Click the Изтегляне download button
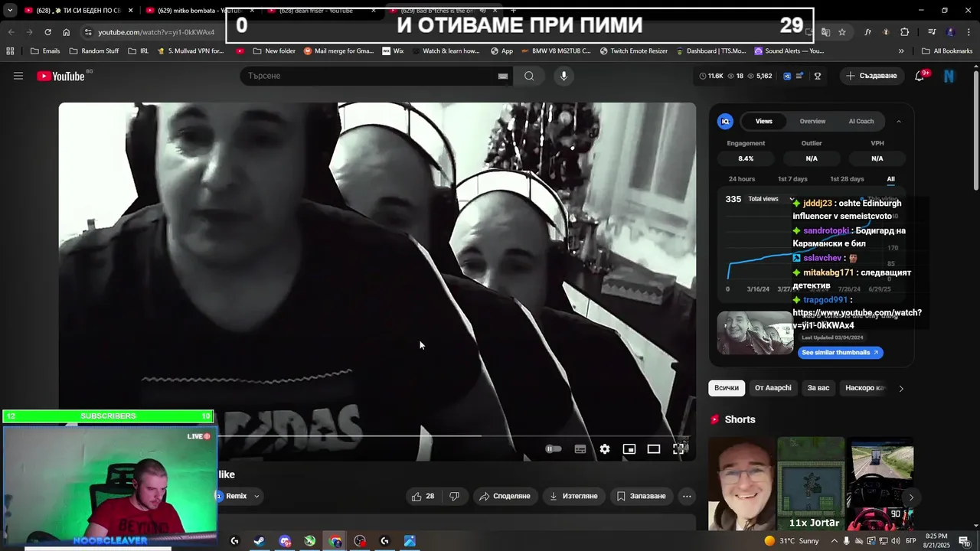 (574, 496)
